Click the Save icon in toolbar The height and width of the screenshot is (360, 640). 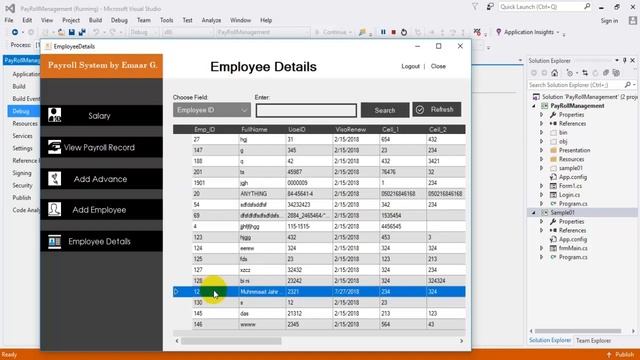[x=72, y=32]
